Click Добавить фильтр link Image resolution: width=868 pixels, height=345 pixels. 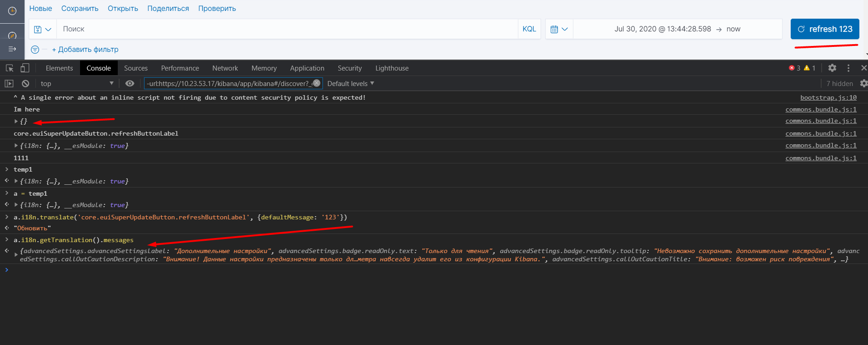tap(85, 49)
